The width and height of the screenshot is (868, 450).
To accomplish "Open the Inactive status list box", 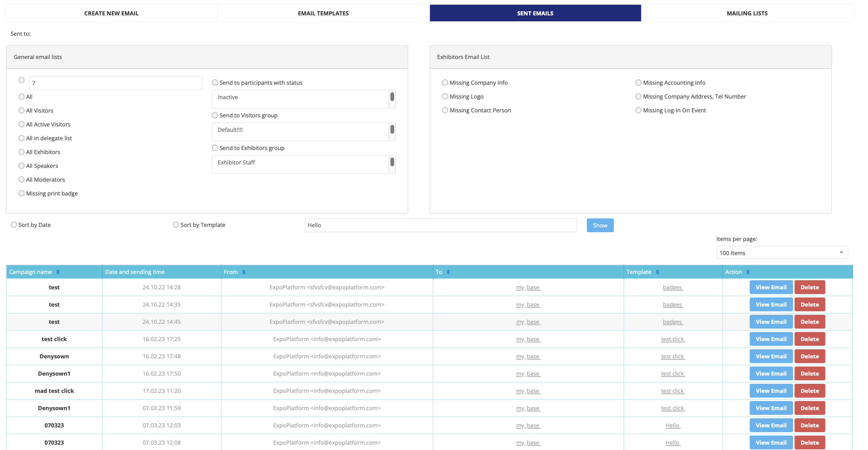I will (x=300, y=99).
